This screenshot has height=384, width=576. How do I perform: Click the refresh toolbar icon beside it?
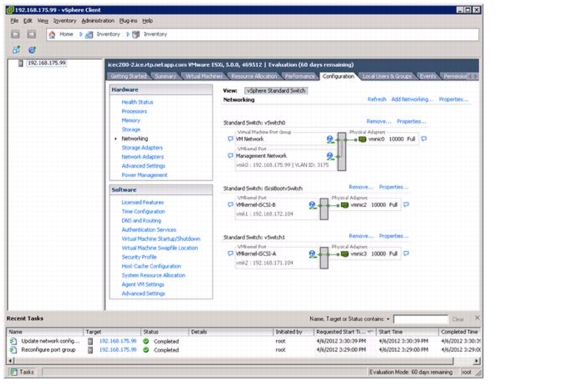tap(32, 50)
